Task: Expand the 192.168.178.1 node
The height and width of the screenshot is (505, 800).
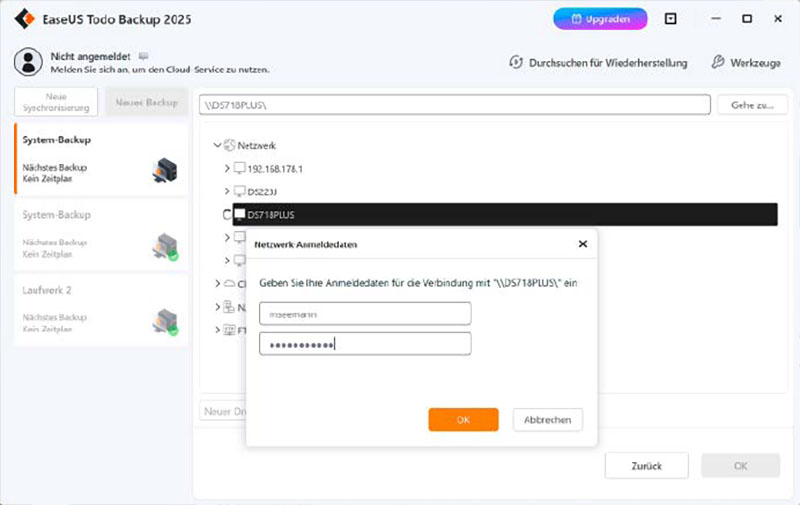Action: [227, 168]
